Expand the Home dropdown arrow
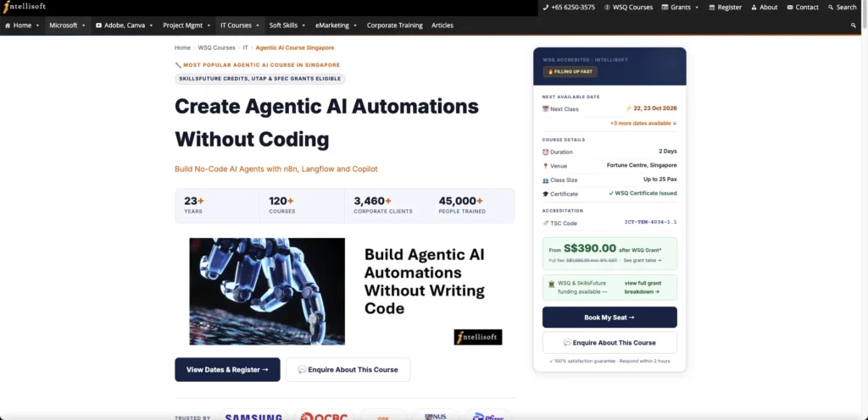868x420 pixels. (x=37, y=25)
